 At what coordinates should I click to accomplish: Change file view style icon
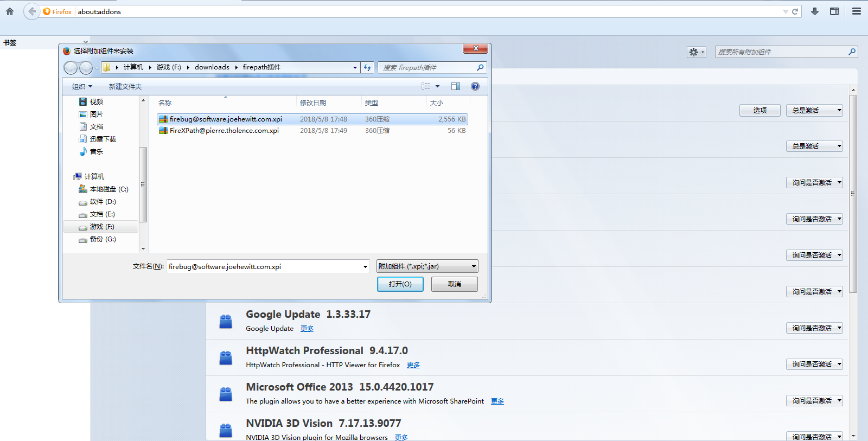426,86
